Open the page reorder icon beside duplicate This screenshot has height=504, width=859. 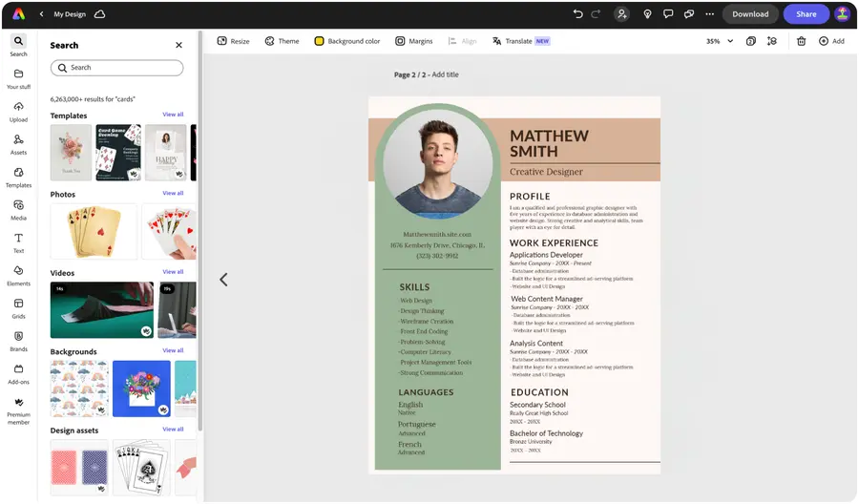point(772,41)
